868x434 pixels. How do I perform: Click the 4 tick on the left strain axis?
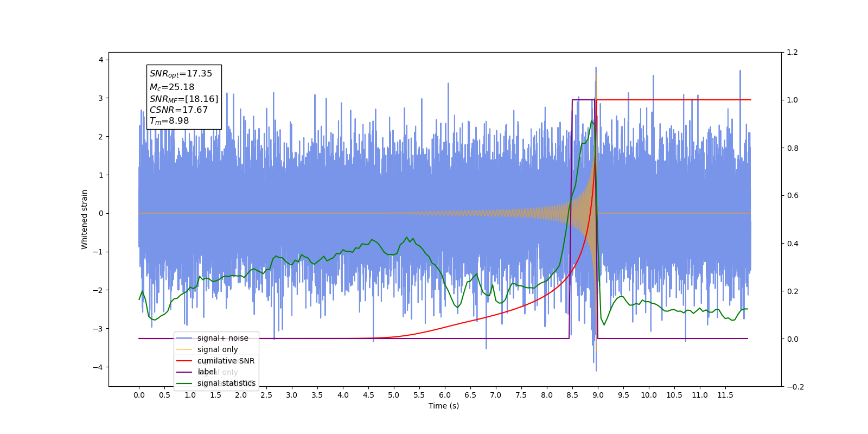pyautogui.click(x=101, y=60)
